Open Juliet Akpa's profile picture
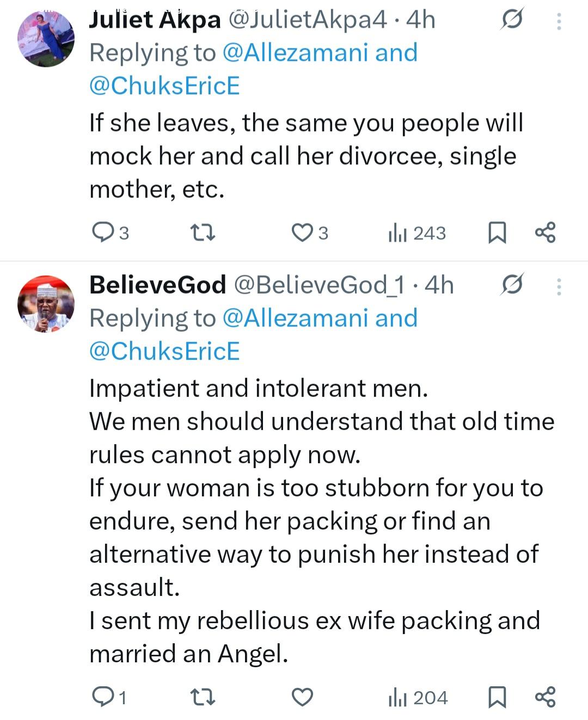Viewport: 588px width, 720px height. (x=46, y=38)
